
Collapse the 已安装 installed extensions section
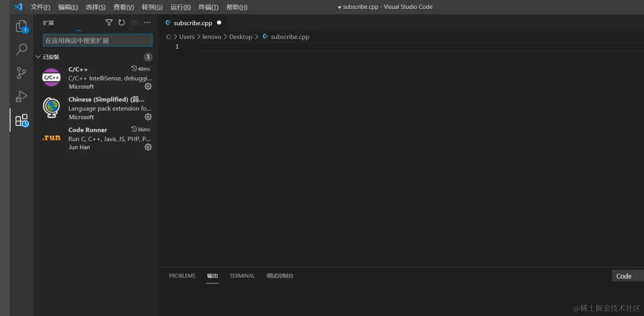[x=38, y=57]
